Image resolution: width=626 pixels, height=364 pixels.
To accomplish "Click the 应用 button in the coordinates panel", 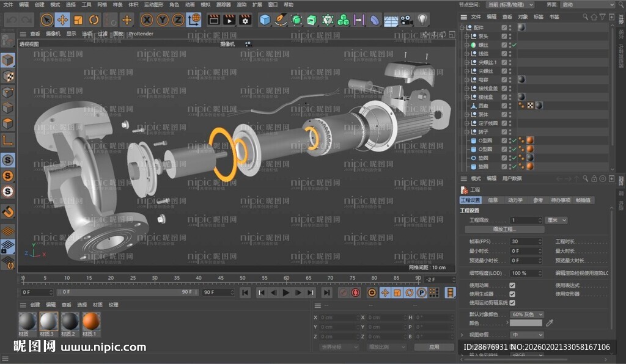I will coord(435,348).
